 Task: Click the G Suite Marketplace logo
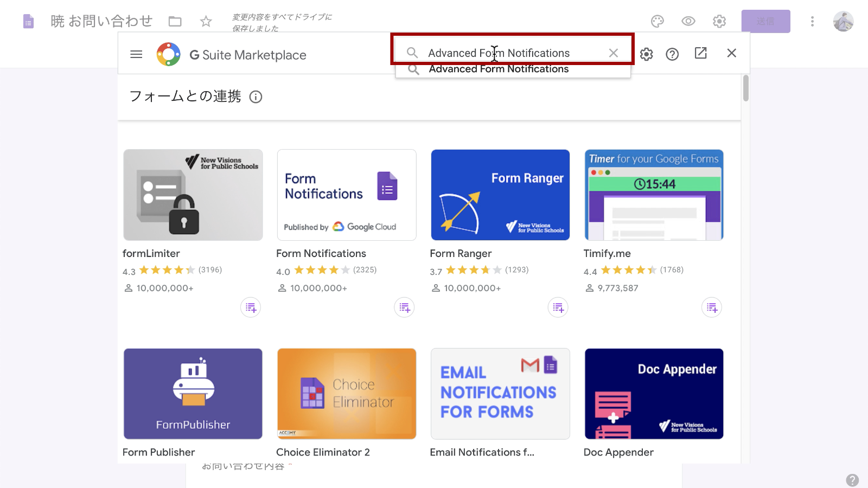[x=169, y=54]
